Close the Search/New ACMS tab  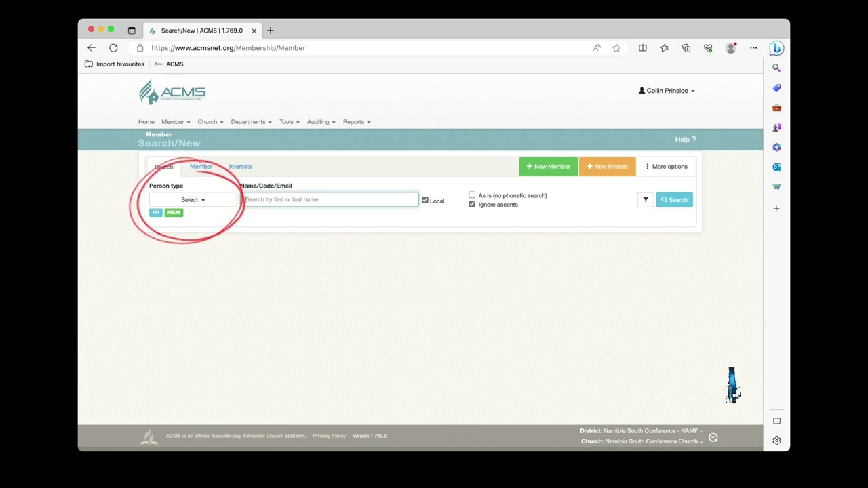tap(254, 30)
